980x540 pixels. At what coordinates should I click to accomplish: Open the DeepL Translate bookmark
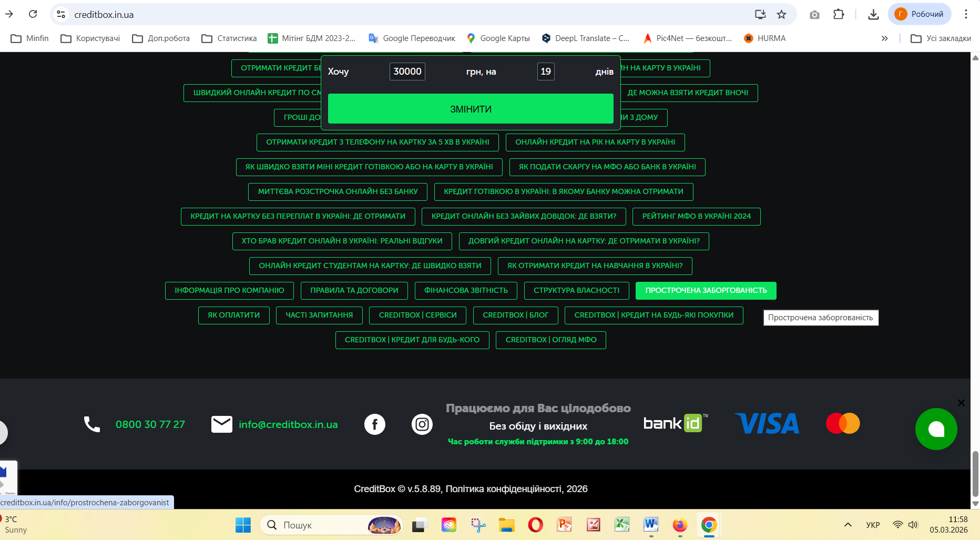point(586,38)
